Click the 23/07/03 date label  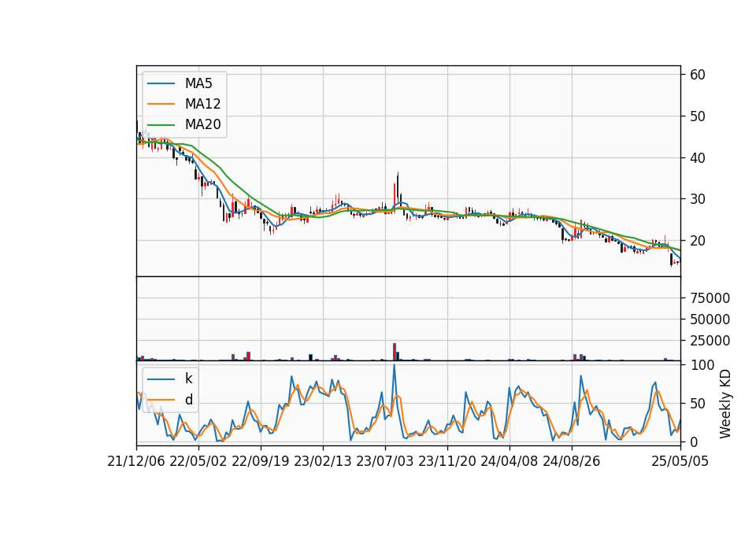(x=385, y=461)
